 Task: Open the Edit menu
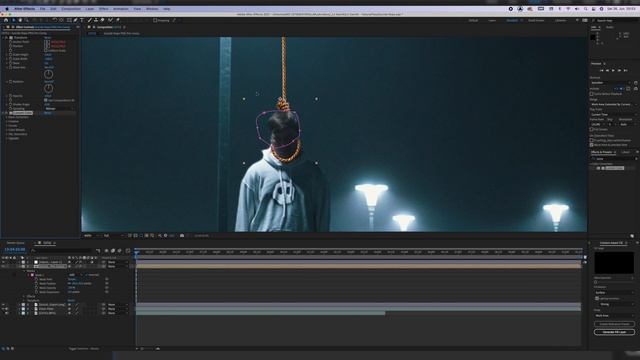tap(53, 9)
